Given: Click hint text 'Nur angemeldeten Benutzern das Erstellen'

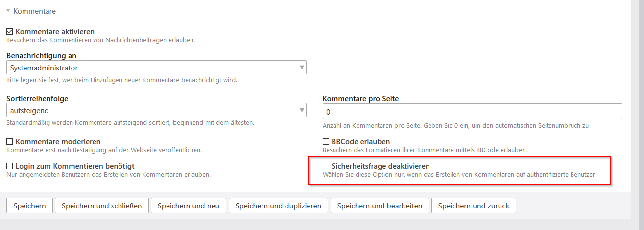Looking at the screenshot, I should coord(108,174).
